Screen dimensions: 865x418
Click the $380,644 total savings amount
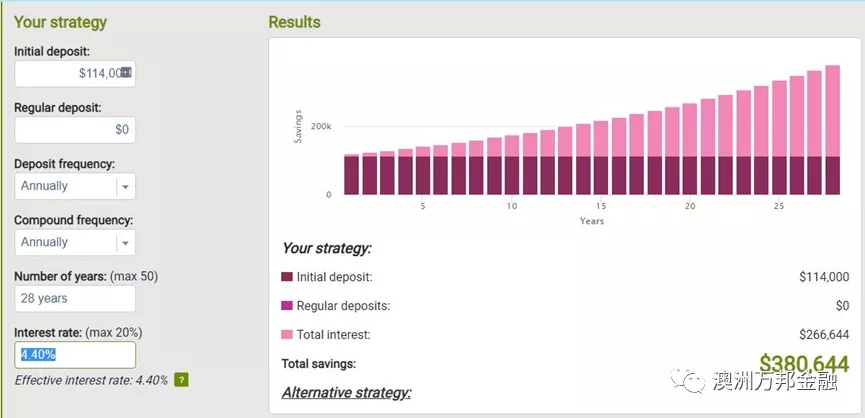804,364
